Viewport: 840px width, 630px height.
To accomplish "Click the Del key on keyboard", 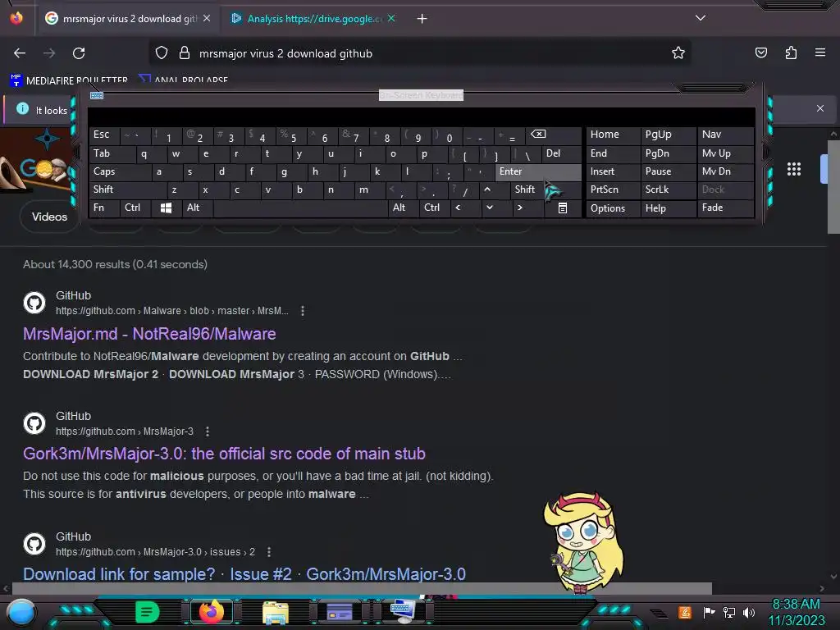I will click(561, 153).
